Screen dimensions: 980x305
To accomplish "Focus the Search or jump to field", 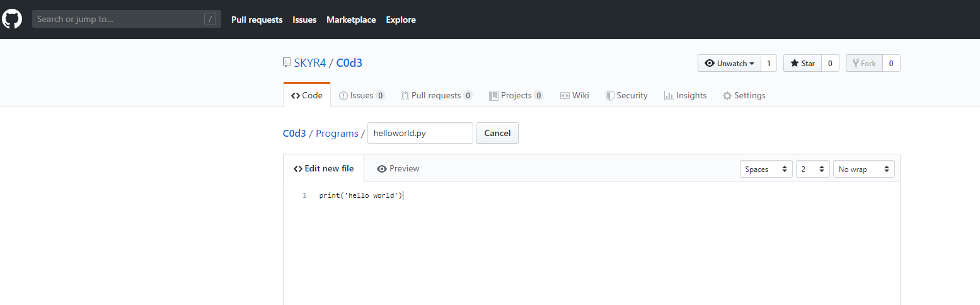I will click(127, 19).
